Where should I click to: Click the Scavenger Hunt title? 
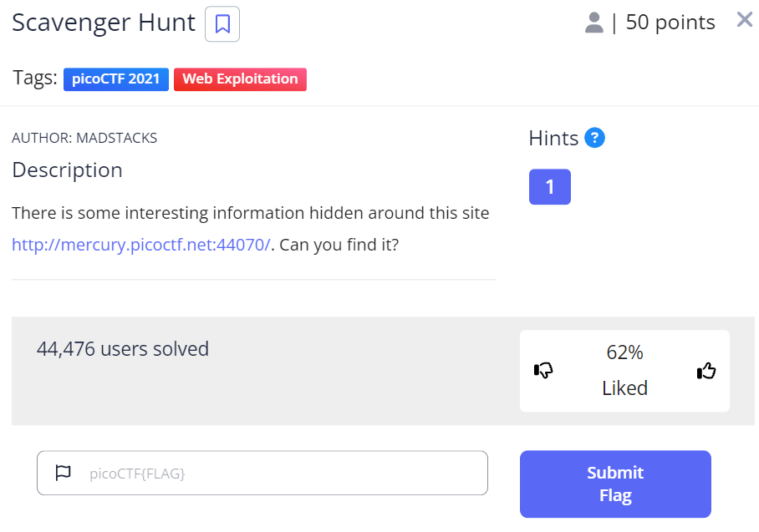(x=104, y=23)
